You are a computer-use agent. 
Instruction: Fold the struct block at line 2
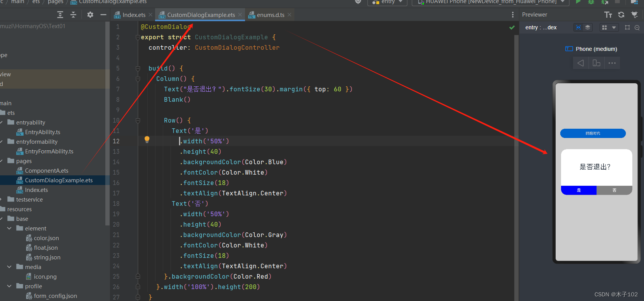coord(138,37)
